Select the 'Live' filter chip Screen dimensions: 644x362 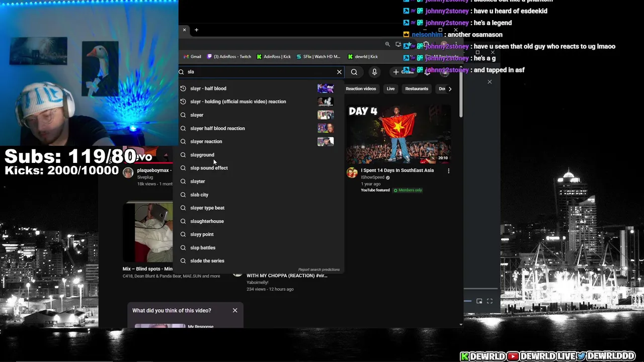pyautogui.click(x=390, y=89)
